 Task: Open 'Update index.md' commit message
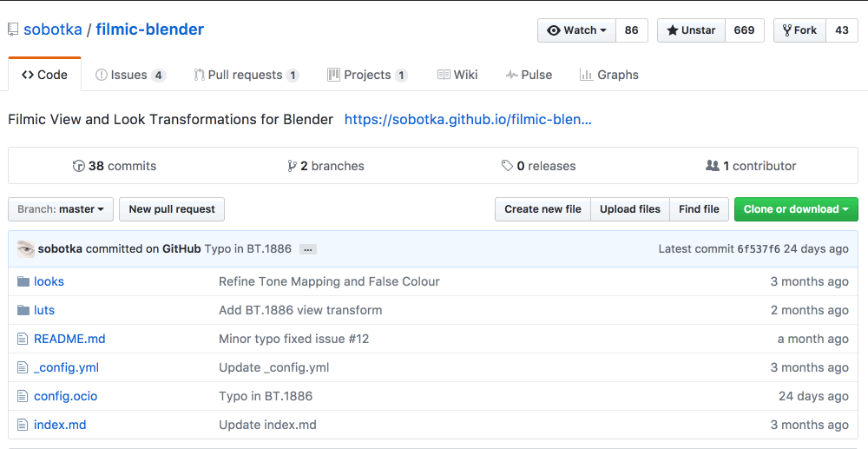click(x=267, y=426)
